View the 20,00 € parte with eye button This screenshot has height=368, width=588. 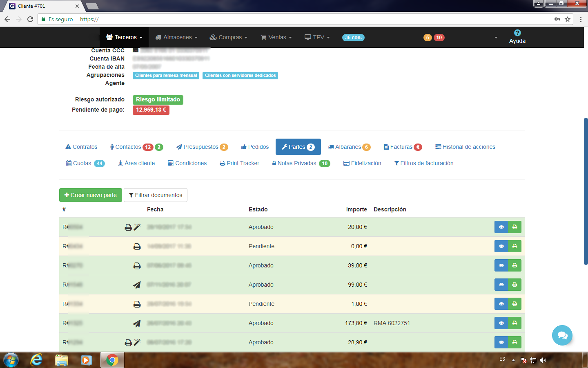pyautogui.click(x=501, y=227)
